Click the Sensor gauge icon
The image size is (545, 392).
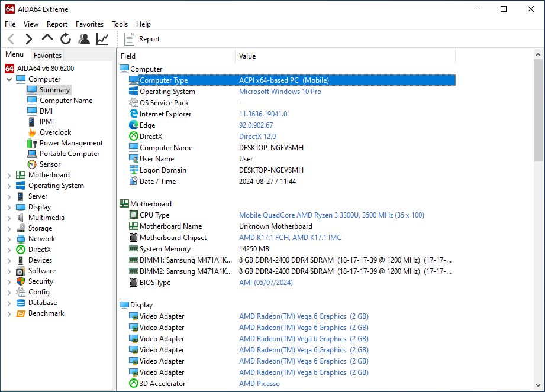tap(32, 164)
